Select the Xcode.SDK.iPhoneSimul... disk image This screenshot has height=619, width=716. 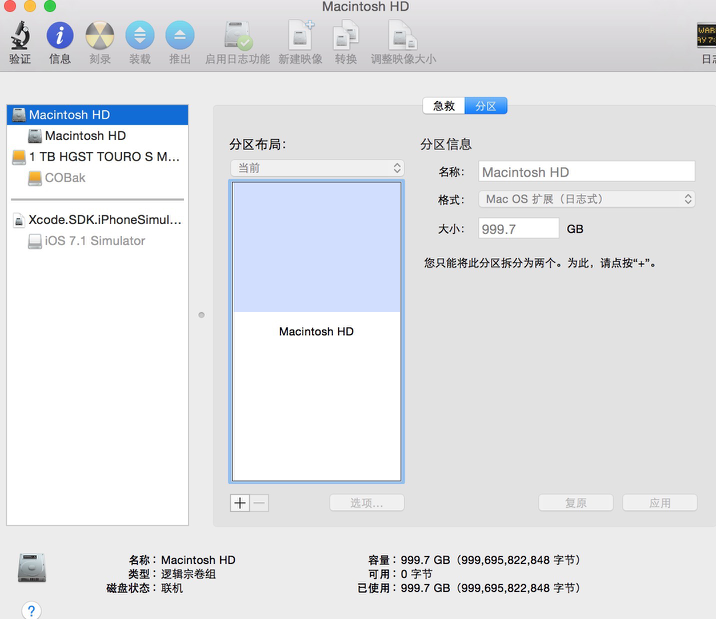97,220
